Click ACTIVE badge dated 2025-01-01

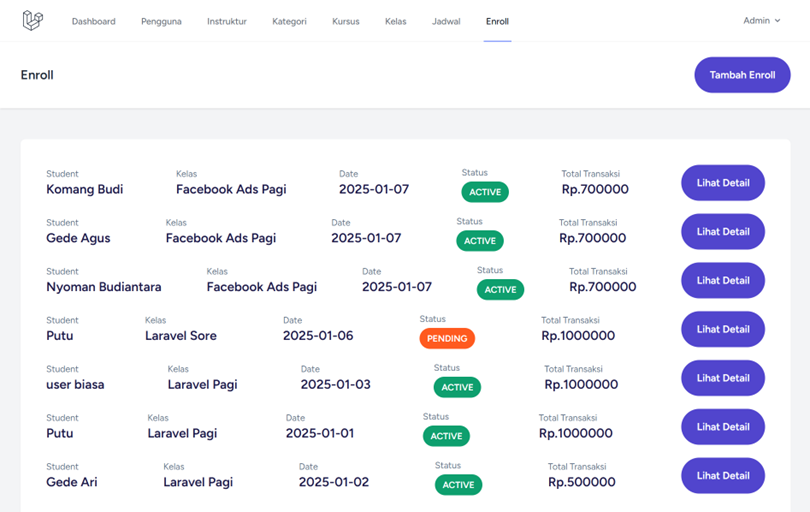pos(446,436)
